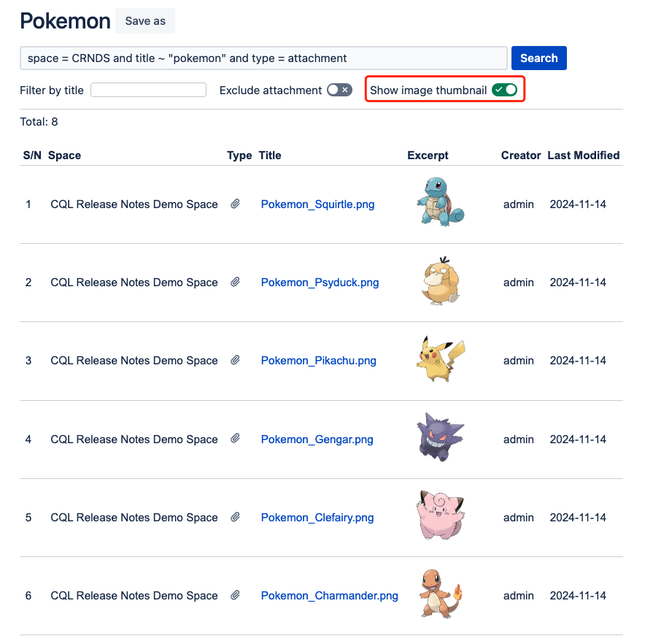Image resolution: width=653 pixels, height=644 pixels.
Task: Click the Filter by title input field
Action: pos(149,91)
